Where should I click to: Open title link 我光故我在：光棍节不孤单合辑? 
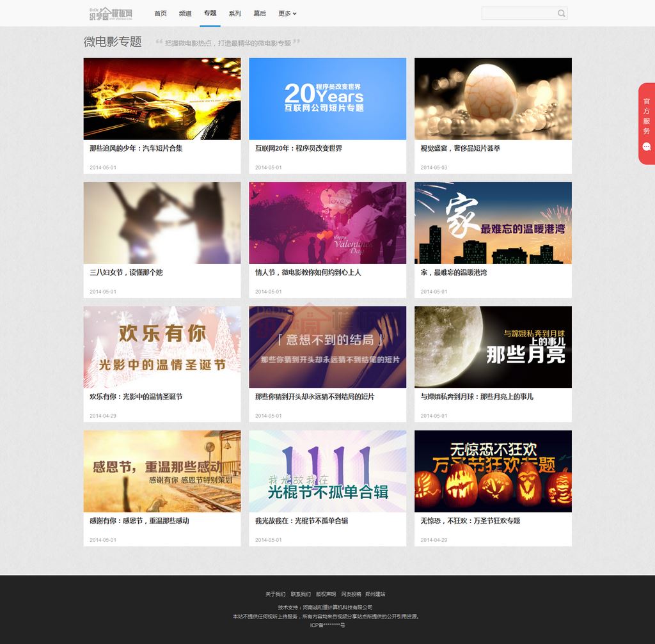pos(301,521)
